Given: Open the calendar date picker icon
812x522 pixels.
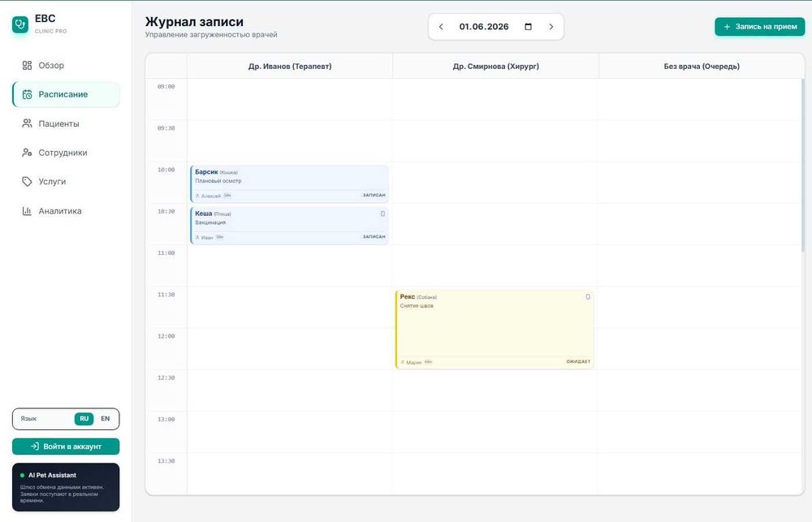Looking at the screenshot, I should pyautogui.click(x=529, y=27).
